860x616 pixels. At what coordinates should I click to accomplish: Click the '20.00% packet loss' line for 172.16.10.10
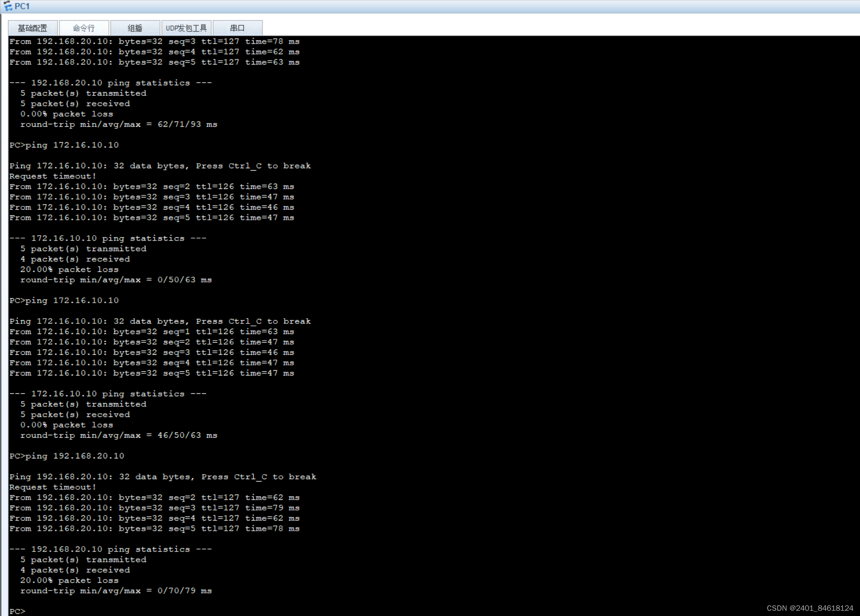pyautogui.click(x=69, y=269)
